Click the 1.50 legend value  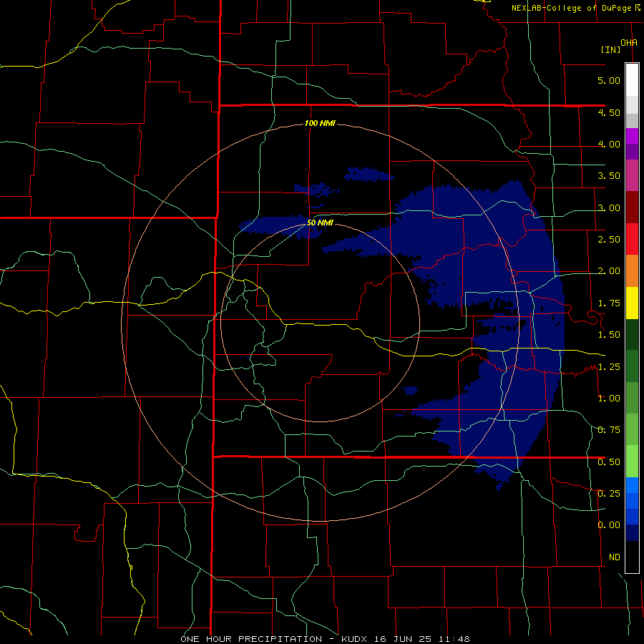tap(609, 335)
